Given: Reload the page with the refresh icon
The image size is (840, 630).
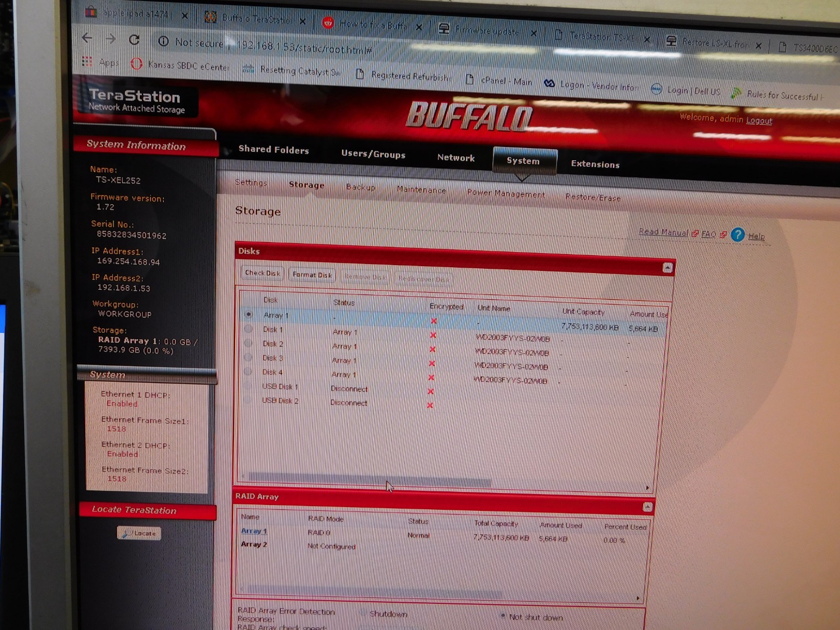Looking at the screenshot, I should 134,39.
